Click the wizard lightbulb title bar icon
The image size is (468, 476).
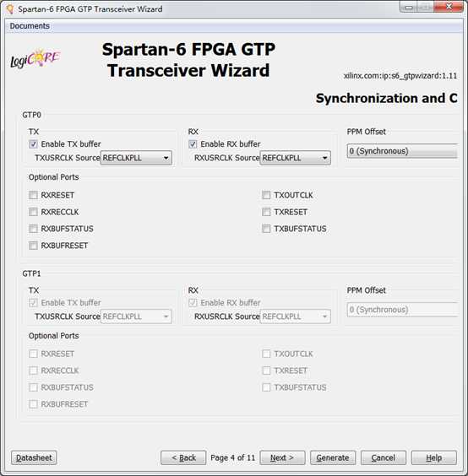pyautogui.click(x=10, y=8)
